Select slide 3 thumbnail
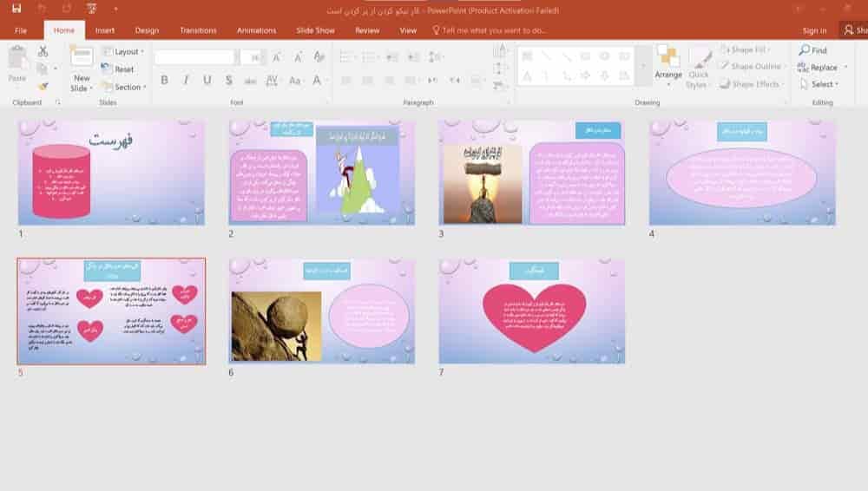 coord(532,172)
